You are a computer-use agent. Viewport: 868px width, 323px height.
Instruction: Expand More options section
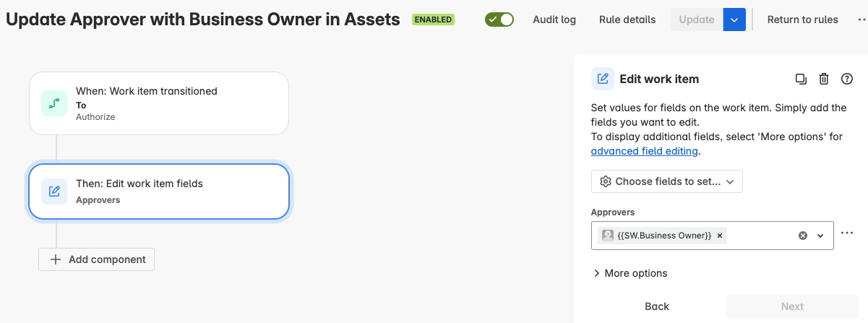(629, 273)
